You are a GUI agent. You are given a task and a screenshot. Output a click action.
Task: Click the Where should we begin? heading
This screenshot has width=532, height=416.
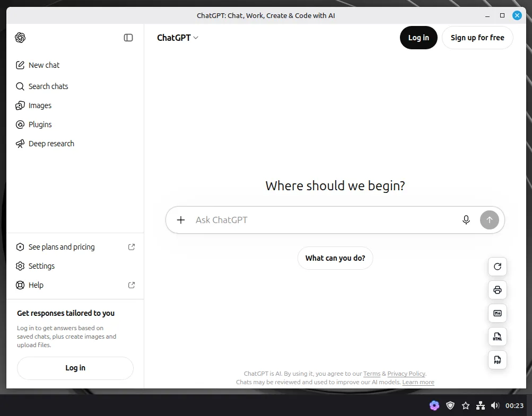click(335, 186)
